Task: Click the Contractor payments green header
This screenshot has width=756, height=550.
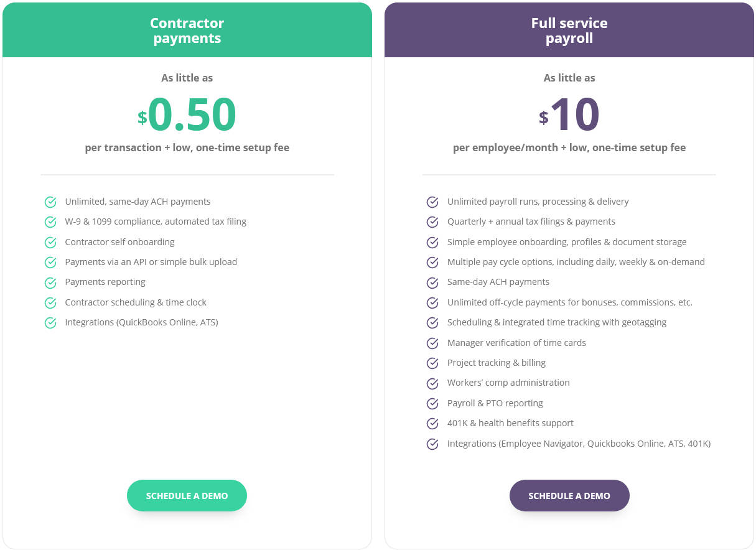Action: 187,30
